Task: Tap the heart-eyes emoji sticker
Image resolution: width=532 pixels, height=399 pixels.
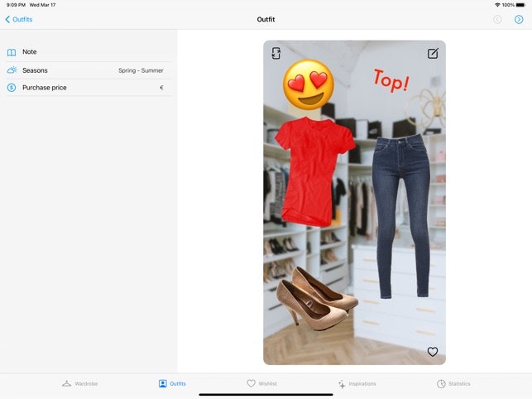Action: tap(309, 84)
